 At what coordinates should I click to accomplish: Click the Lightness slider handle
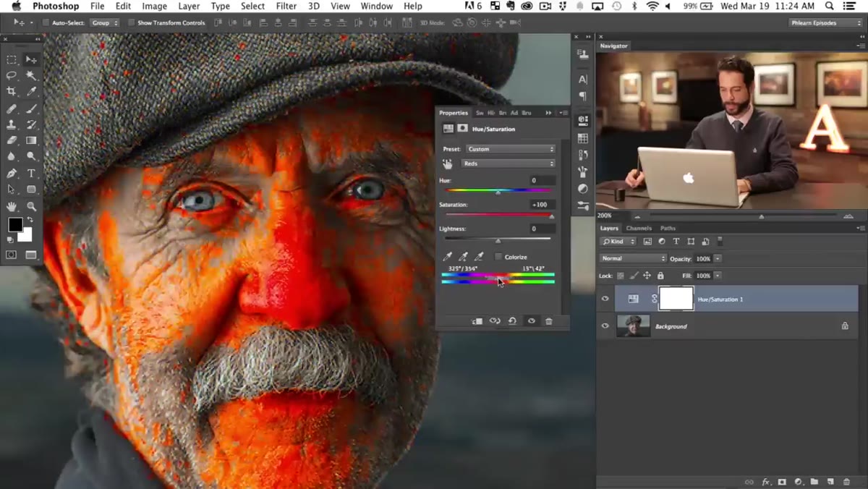tap(498, 240)
